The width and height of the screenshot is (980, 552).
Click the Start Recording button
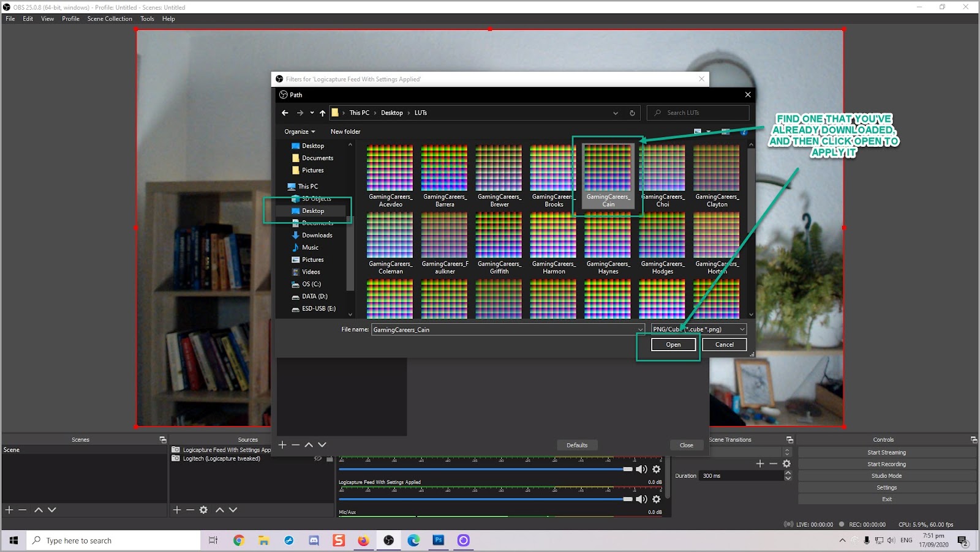coord(886,464)
